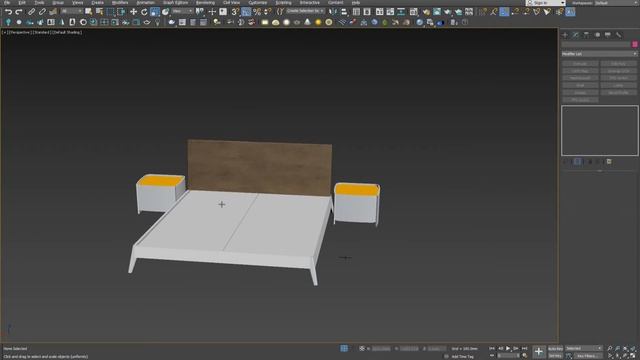Select the Select and Link tool

point(31,12)
